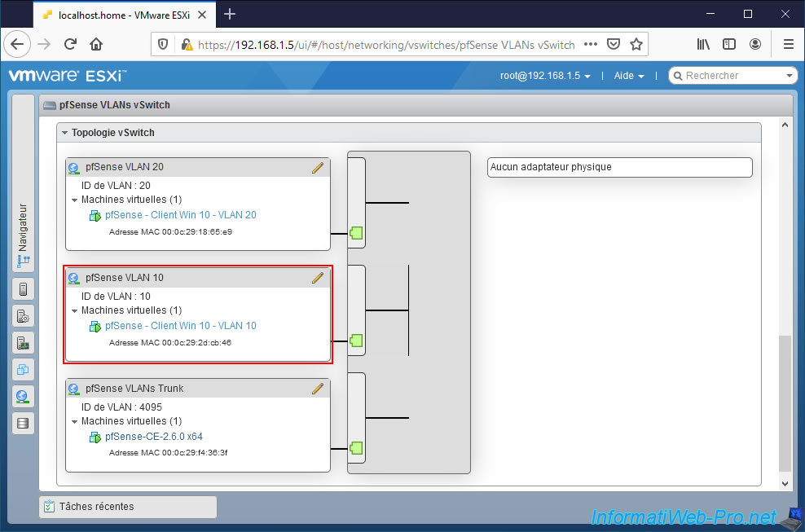The height and width of the screenshot is (532, 805).
Task: Collapse Machines virtuelles under VLAN 20
Action: (x=74, y=200)
